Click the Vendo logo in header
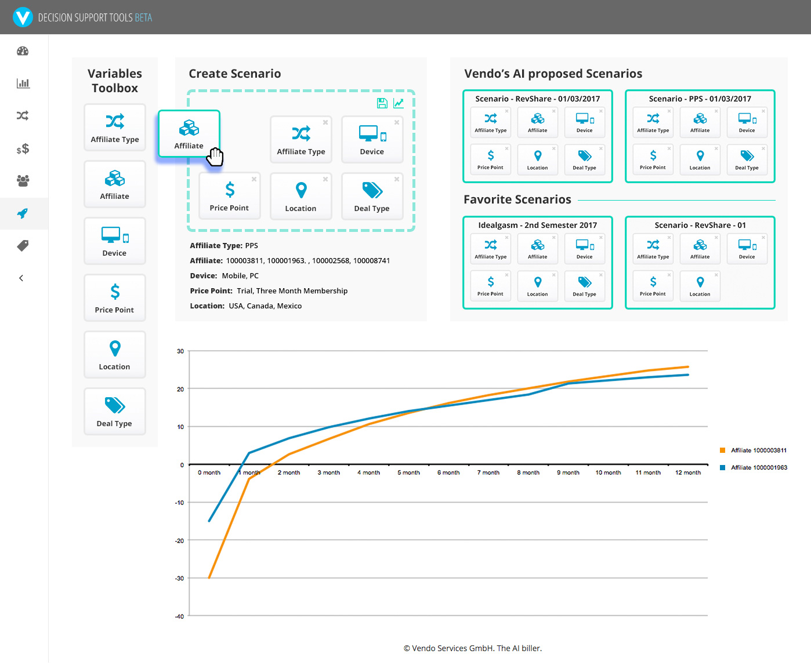 point(23,17)
